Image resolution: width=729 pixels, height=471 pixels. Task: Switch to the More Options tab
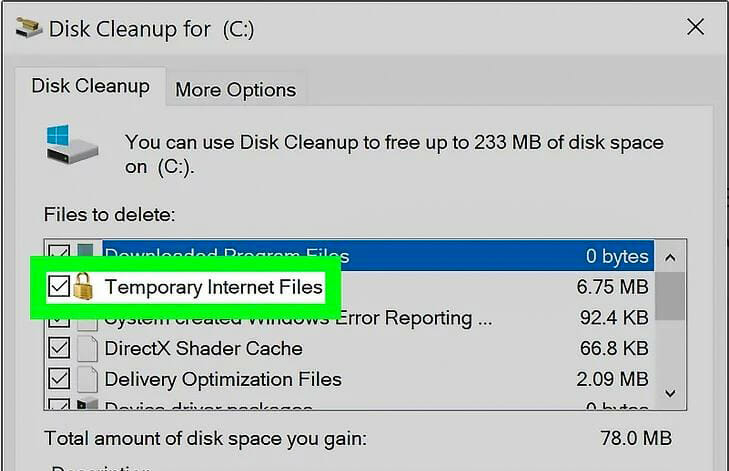[235, 89]
